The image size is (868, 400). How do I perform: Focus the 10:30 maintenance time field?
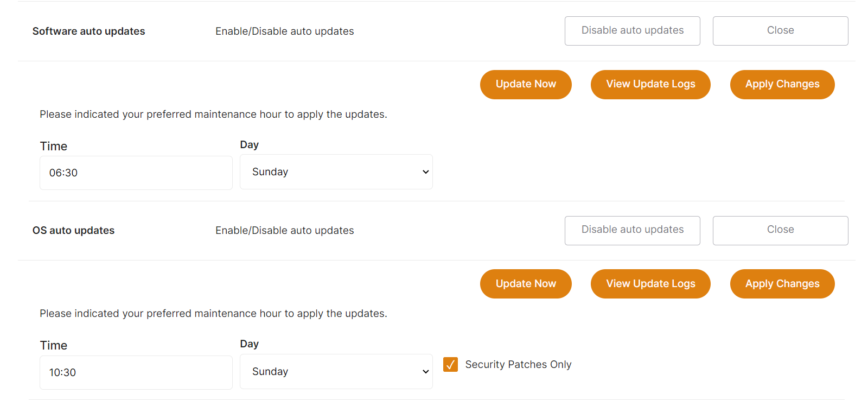tap(136, 372)
